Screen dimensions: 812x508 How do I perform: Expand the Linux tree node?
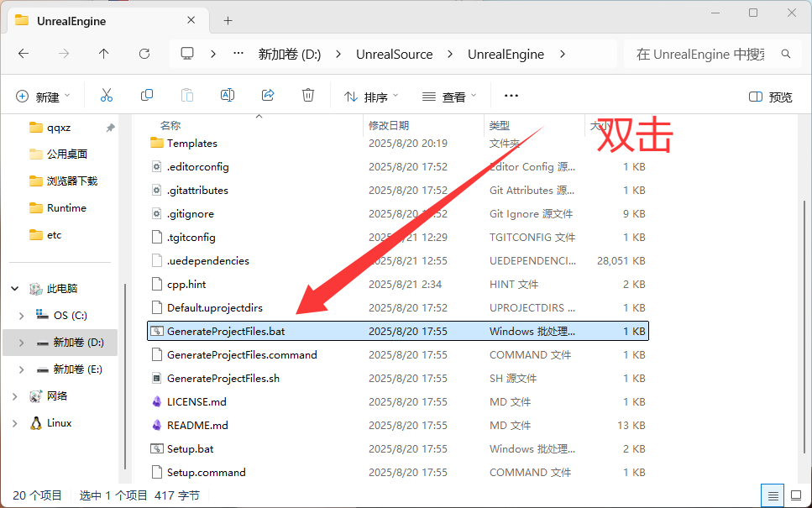pos(15,423)
